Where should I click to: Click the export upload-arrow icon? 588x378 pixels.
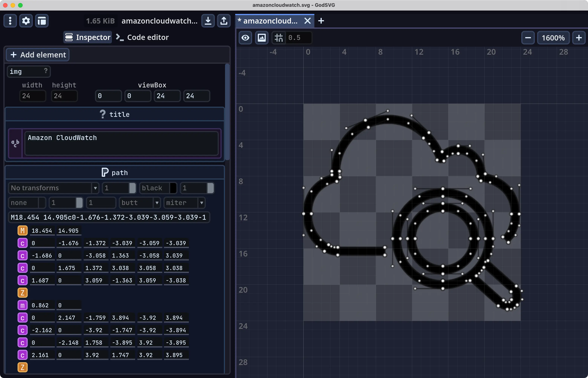pyautogui.click(x=224, y=21)
